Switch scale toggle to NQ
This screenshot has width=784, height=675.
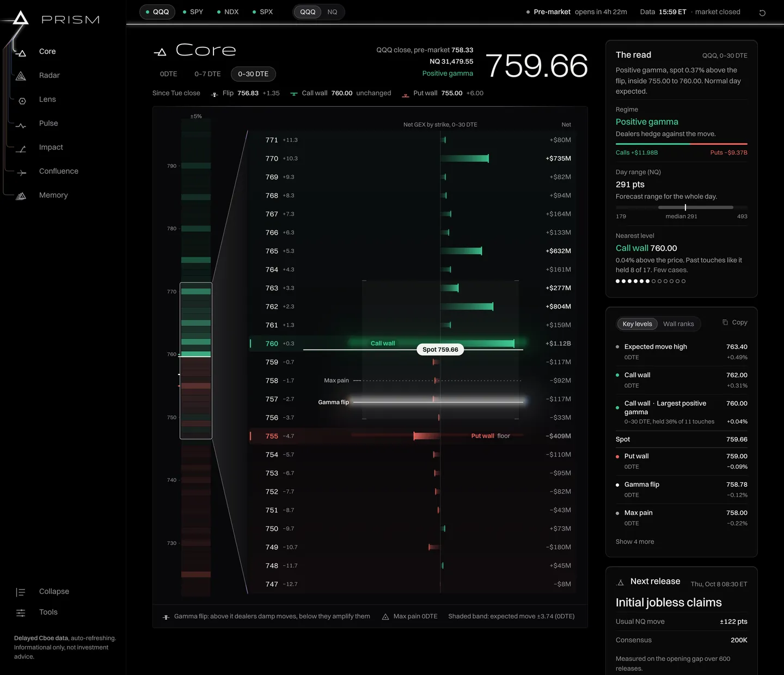point(332,12)
